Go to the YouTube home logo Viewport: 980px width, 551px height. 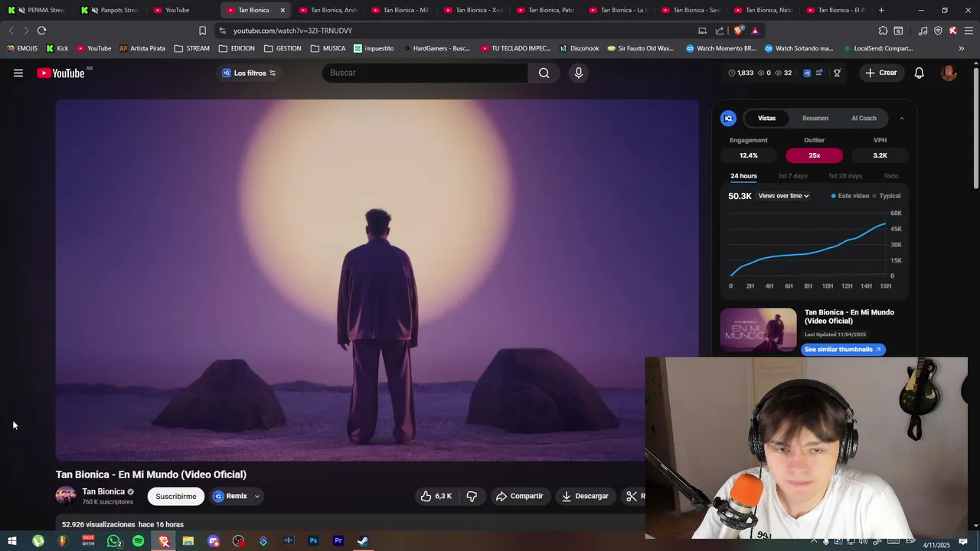click(x=61, y=73)
